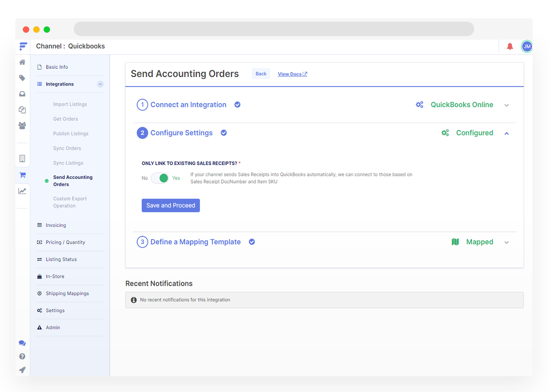The height and width of the screenshot is (392, 550).
Task: Open the building icon in left rail
Action: coord(22,159)
